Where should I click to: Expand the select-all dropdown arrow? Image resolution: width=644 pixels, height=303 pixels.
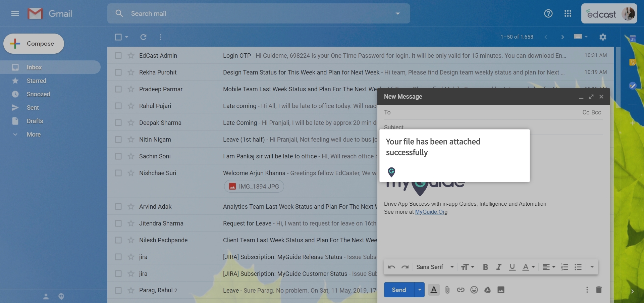coord(126,37)
